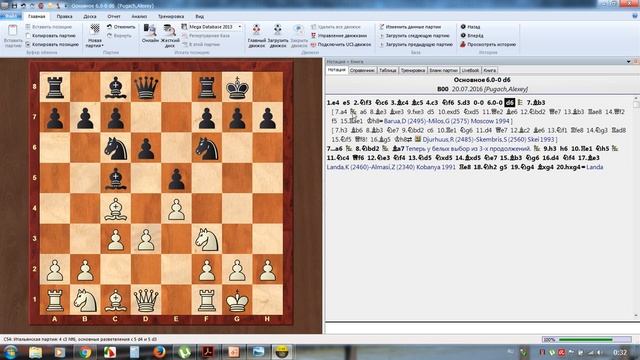The image size is (640, 360).
Task: Switch to the Нотация pane tab
Action: 337,70
